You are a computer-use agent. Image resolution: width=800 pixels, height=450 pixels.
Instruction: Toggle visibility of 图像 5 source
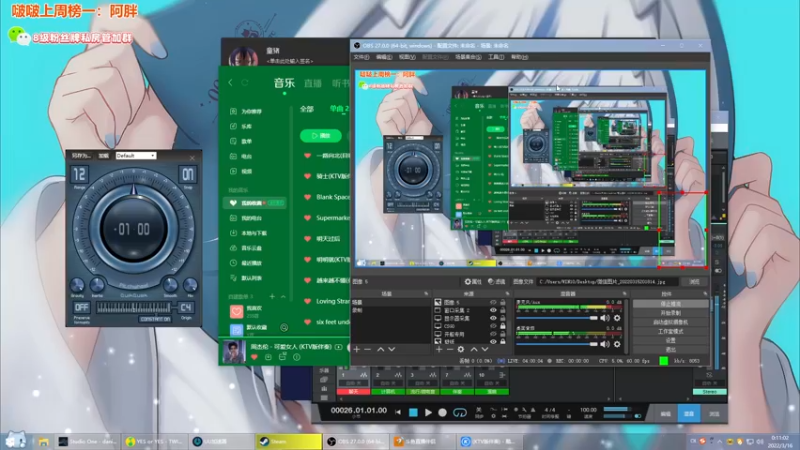click(493, 302)
